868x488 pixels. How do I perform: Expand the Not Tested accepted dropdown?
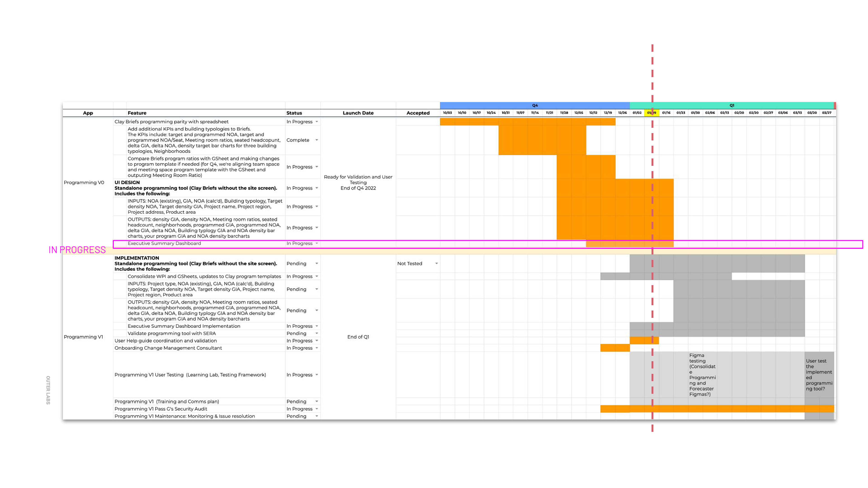pyautogui.click(x=436, y=263)
